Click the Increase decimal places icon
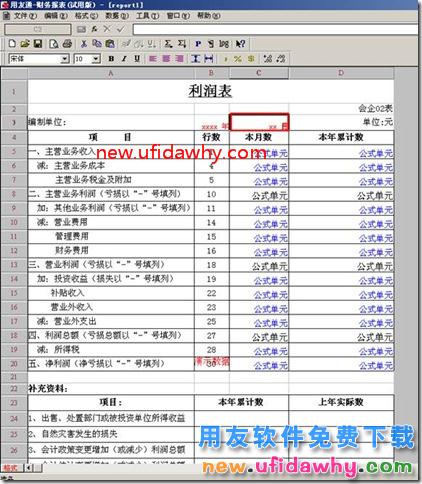 [x=267, y=59]
